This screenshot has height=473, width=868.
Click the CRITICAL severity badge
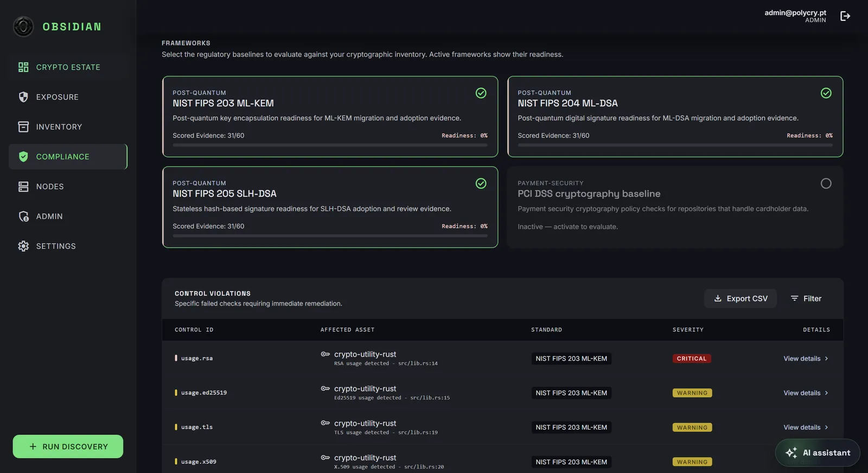coord(692,359)
